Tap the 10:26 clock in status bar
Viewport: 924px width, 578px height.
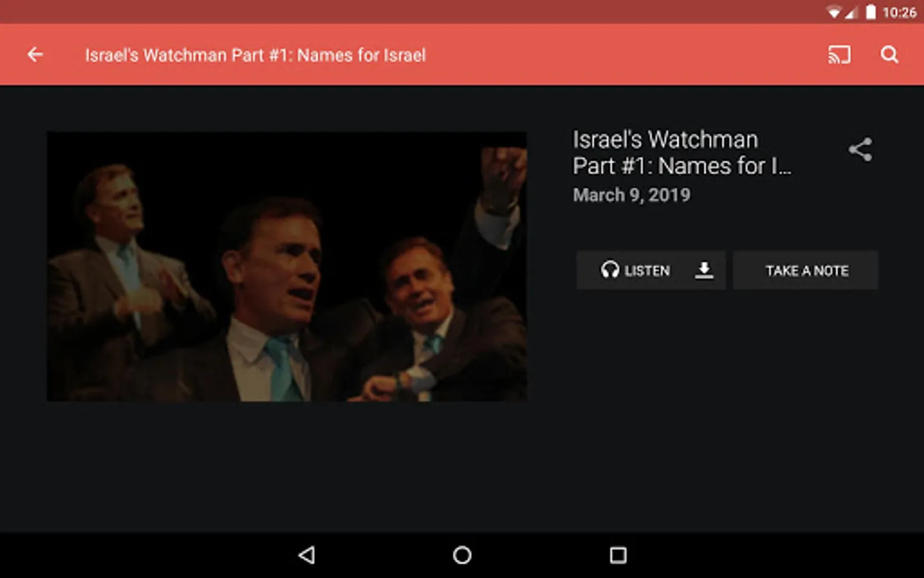[x=899, y=12]
